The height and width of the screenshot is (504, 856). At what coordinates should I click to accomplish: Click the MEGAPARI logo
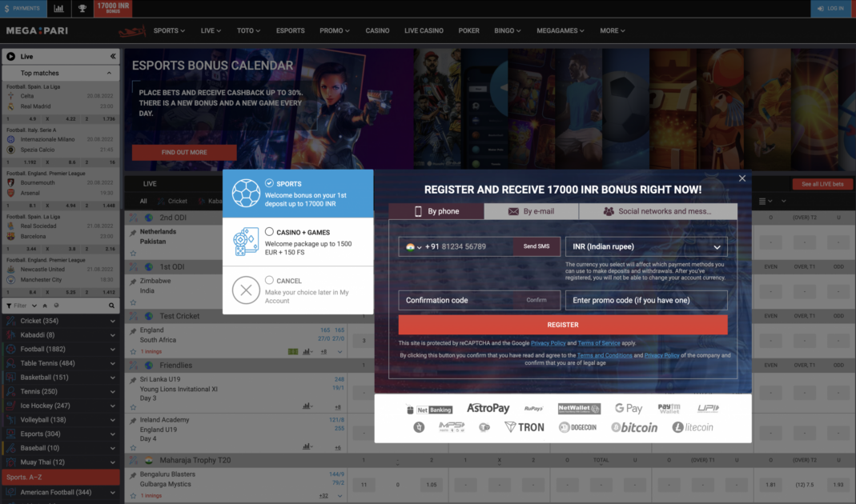37,30
